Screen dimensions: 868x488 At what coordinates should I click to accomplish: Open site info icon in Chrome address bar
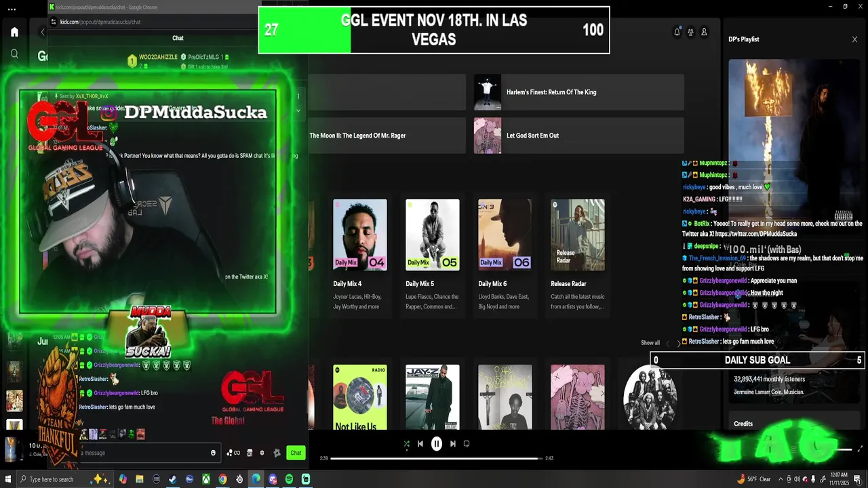coord(54,22)
